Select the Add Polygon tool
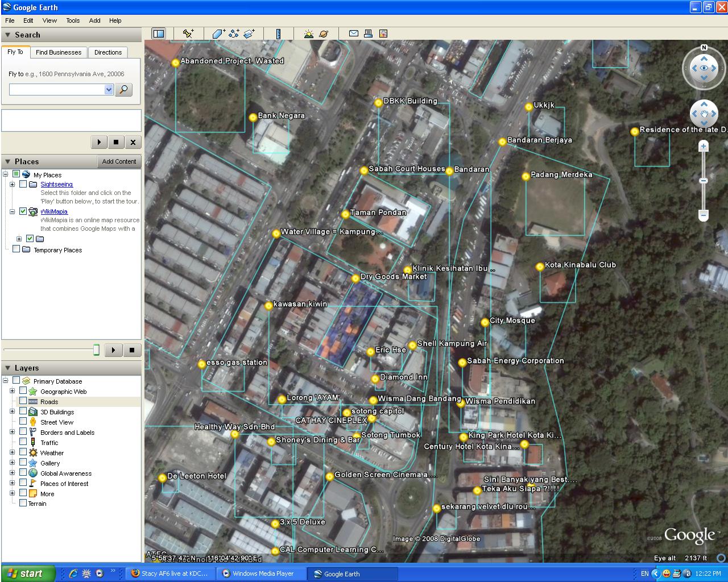 [x=219, y=34]
